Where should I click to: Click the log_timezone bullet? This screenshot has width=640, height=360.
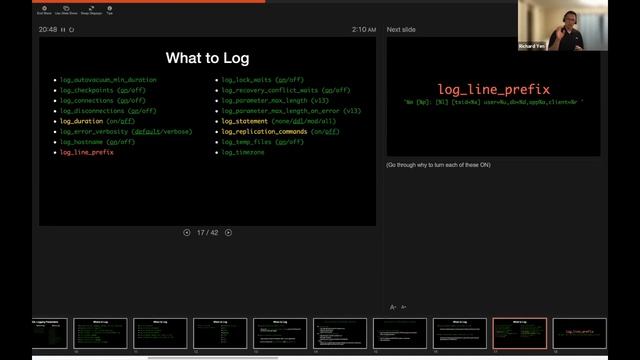coord(243,152)
